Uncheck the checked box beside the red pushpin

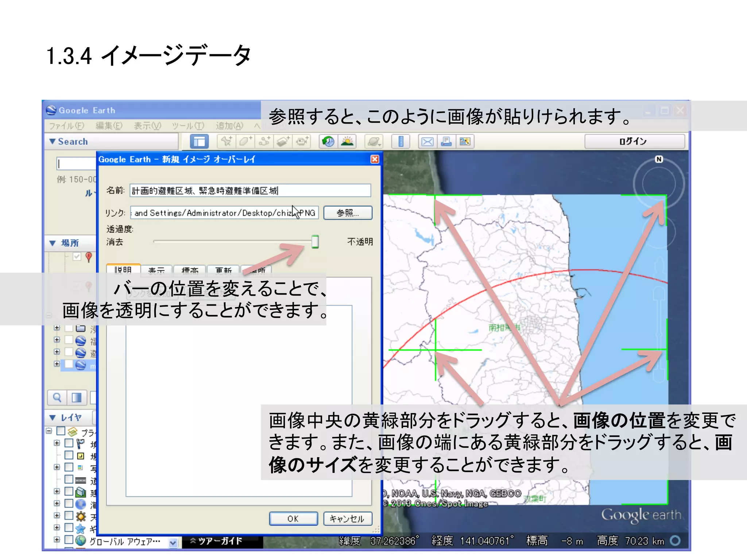click(77, 257)
